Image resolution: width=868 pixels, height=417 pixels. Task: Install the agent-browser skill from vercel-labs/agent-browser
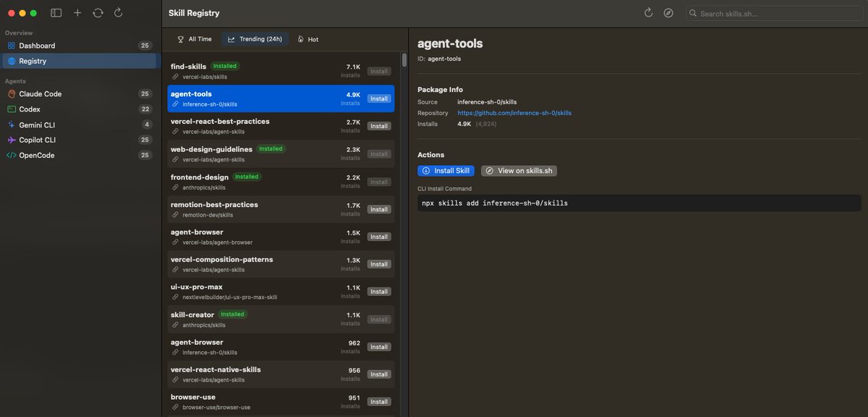point(379,237)
